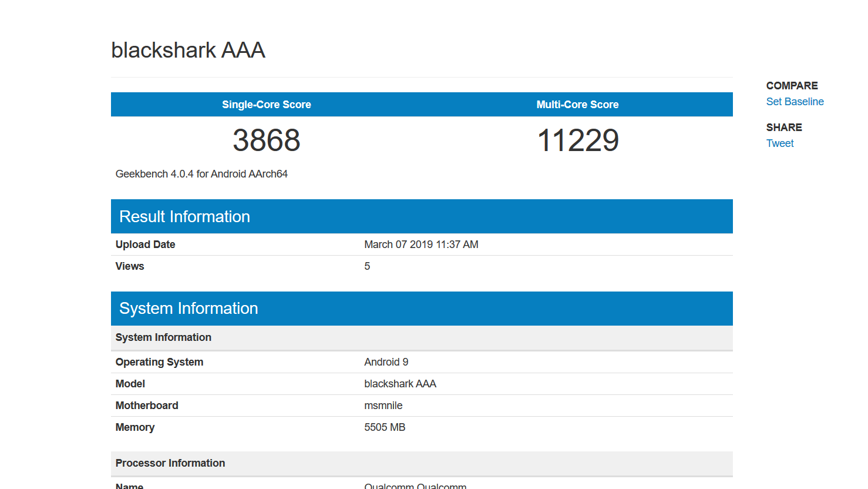The image size is (868, 489).
Task: Click the Result Information section header
Action: [422, 216]
